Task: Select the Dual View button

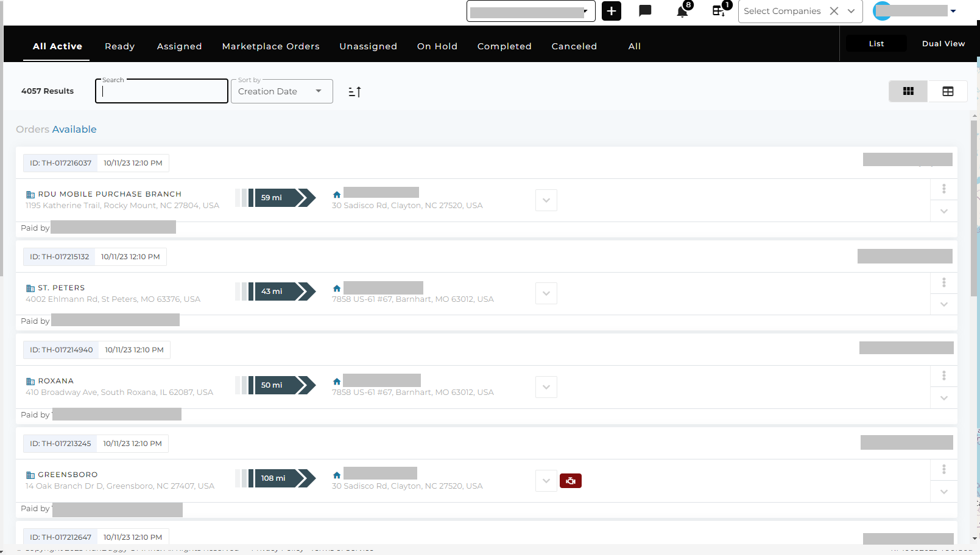Action: [x=943, y=44]
